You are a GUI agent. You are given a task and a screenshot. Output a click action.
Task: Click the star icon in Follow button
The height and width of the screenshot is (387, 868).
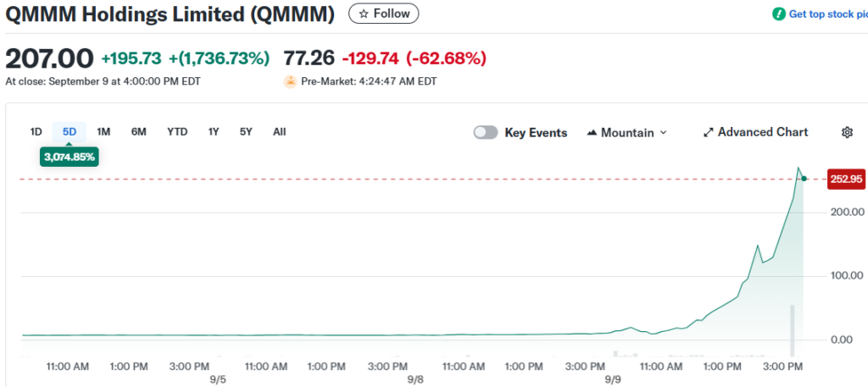point(364,14)
